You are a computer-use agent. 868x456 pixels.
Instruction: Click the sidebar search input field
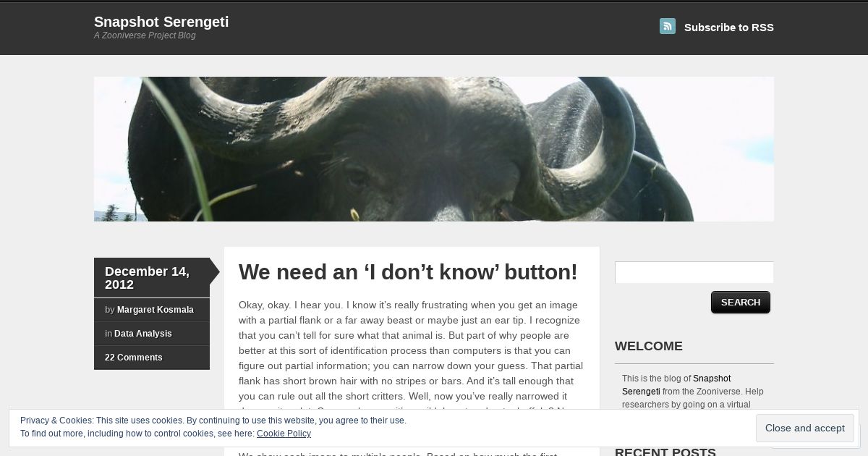(x=694, y=272)
